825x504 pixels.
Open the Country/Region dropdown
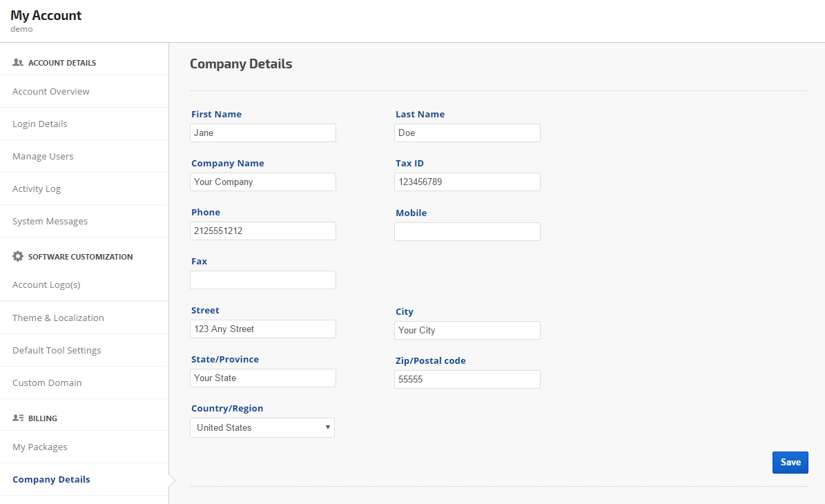click(262, 427)
